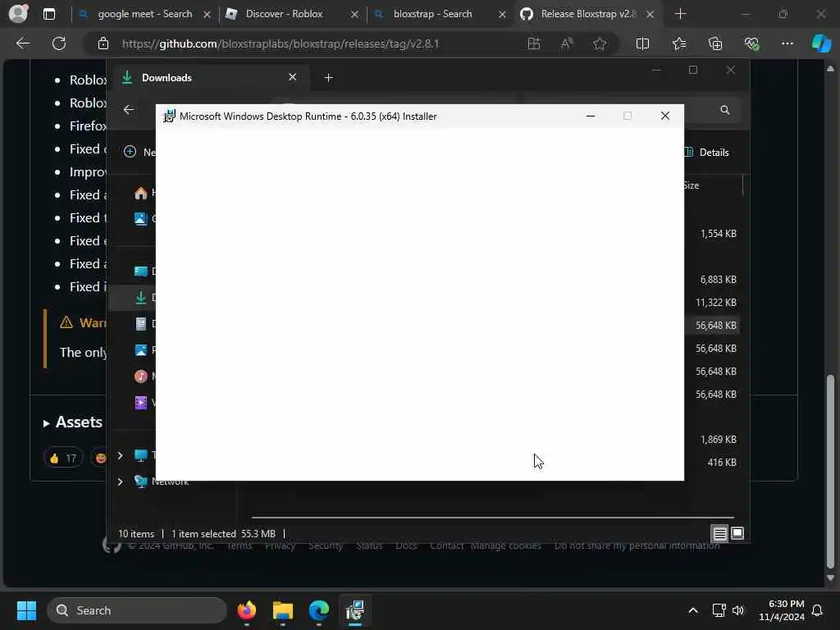Add this page to favorites star
The width and height of the screenshot is (840, 630).
pos(600,43)
